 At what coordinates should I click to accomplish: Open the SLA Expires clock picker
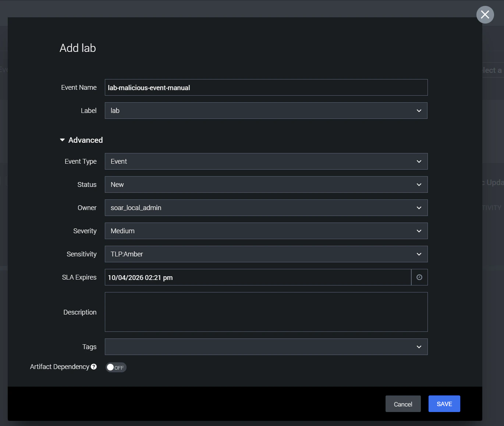pyautogui.click(x=419, y=277)
